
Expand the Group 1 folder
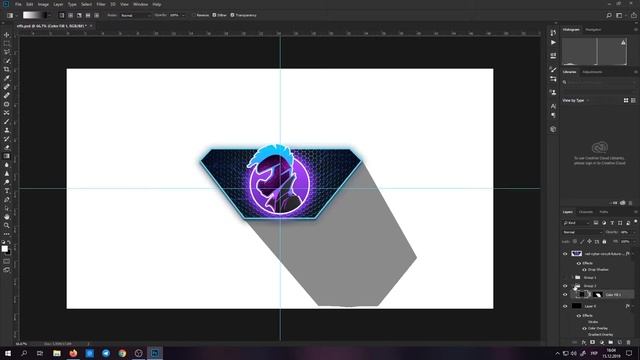pyautogui.click(x=573, y=278)
